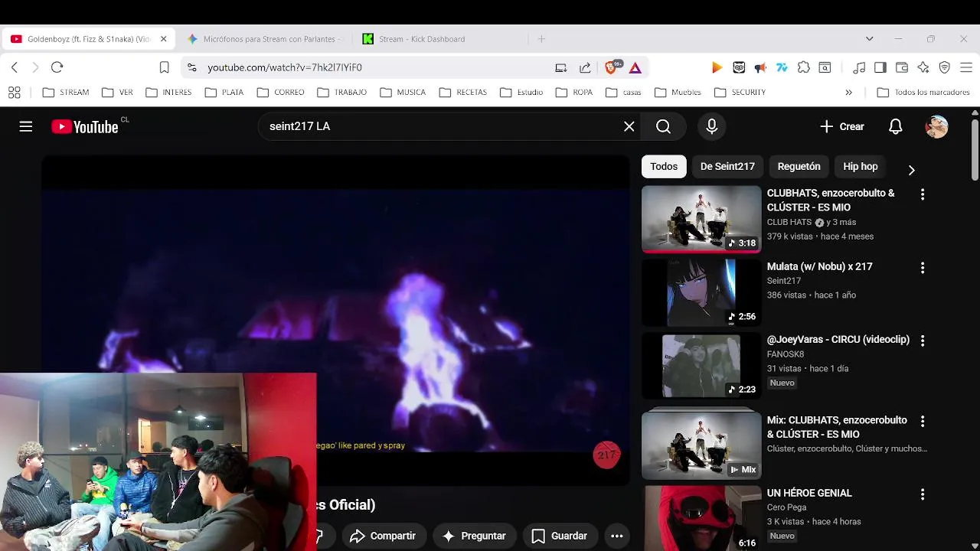Open a new browser tab
This screenshot has width=980, height=551.
click(541, 39)
